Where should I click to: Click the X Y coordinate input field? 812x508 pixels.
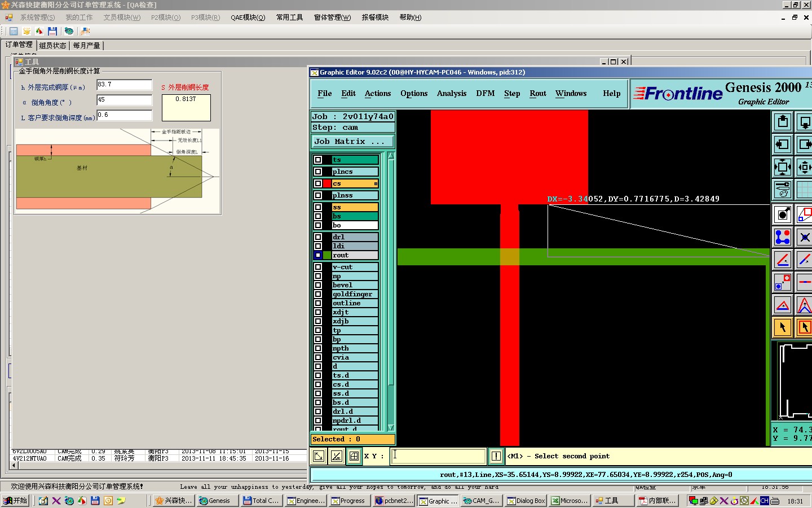(x=438, y=456)
